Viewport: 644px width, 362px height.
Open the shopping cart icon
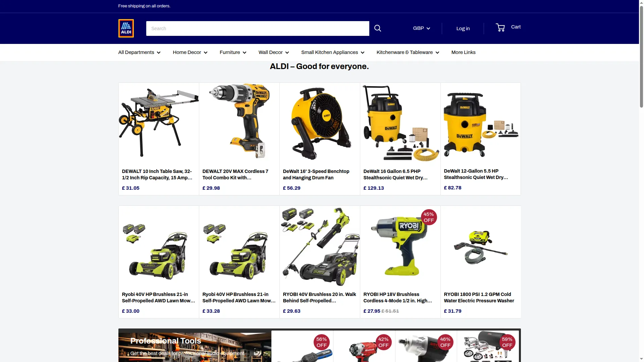tap(500, 27)
